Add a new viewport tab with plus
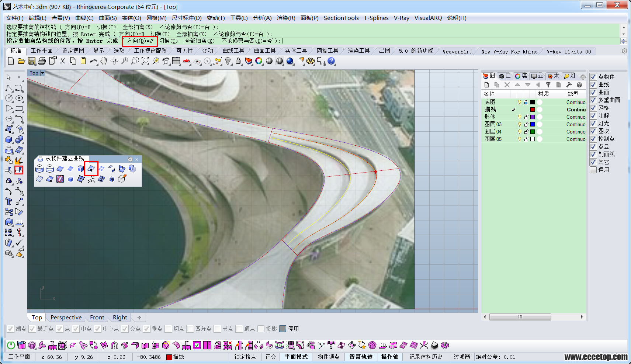 (139, 318)
